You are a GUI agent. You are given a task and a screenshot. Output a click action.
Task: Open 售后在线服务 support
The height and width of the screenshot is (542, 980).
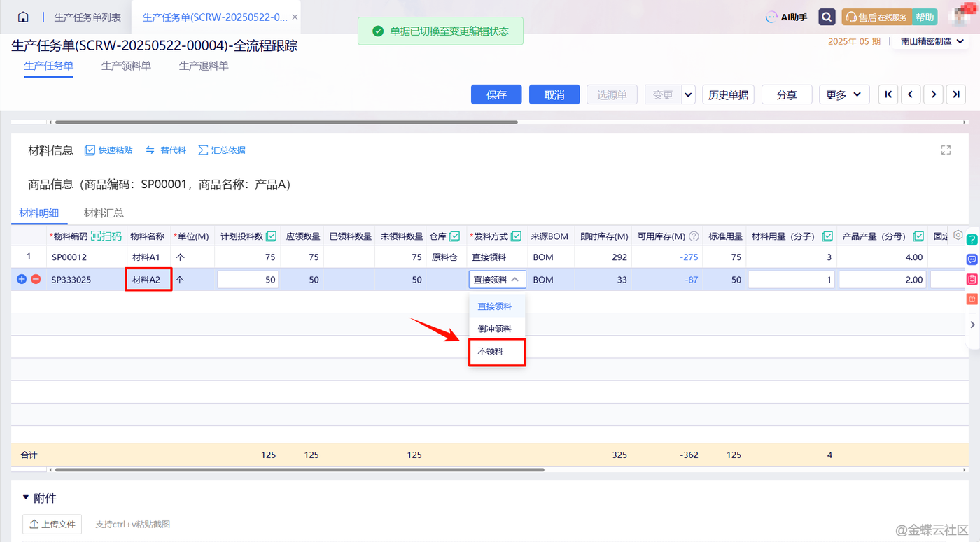point(877,17)
